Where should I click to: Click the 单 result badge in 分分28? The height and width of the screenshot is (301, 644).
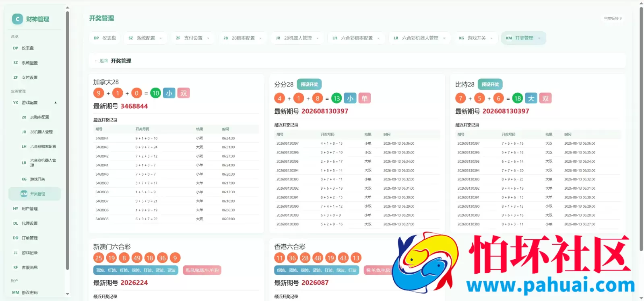365,98
